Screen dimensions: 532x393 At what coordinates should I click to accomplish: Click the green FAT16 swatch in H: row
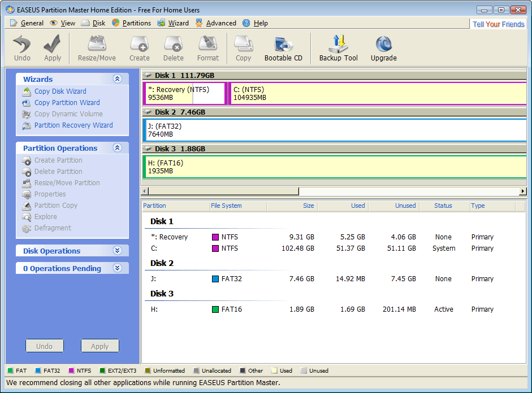click(x=215, y=309)
